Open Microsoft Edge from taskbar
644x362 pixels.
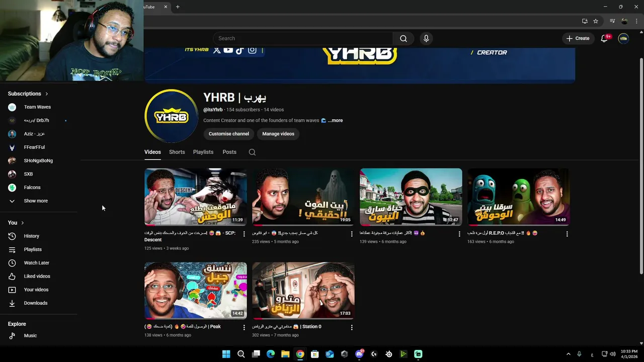(271, 354)
